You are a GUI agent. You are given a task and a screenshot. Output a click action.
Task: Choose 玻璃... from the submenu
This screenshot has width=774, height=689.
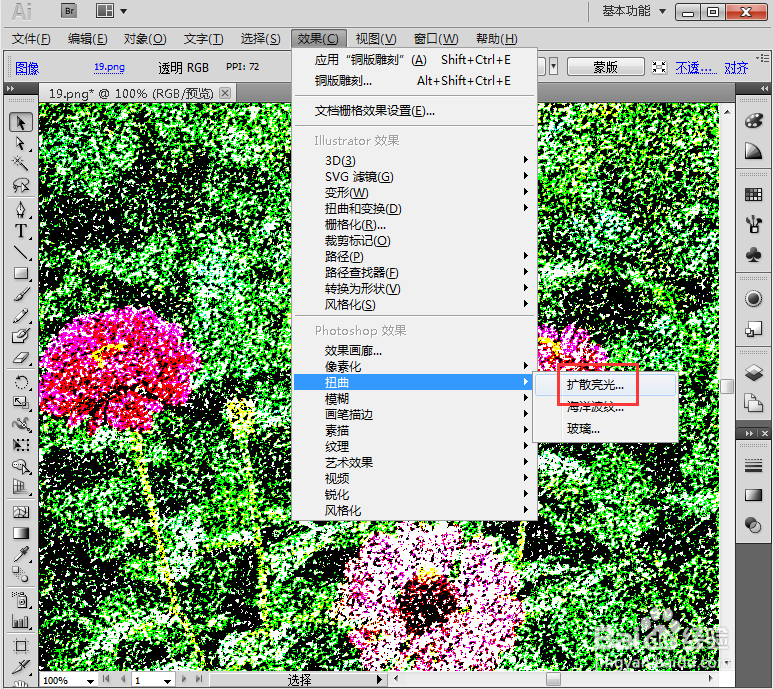coord(605,428)
